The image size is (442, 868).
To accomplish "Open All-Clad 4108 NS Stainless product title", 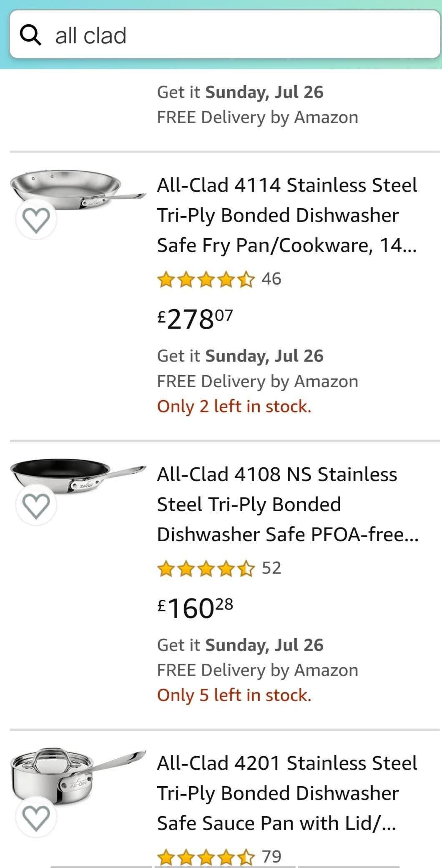I will coord(287,504).
